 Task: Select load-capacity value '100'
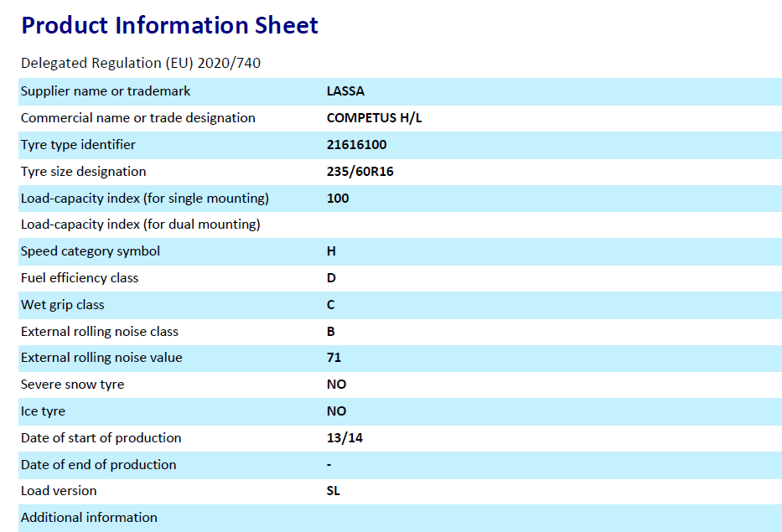tap(338, 199)
